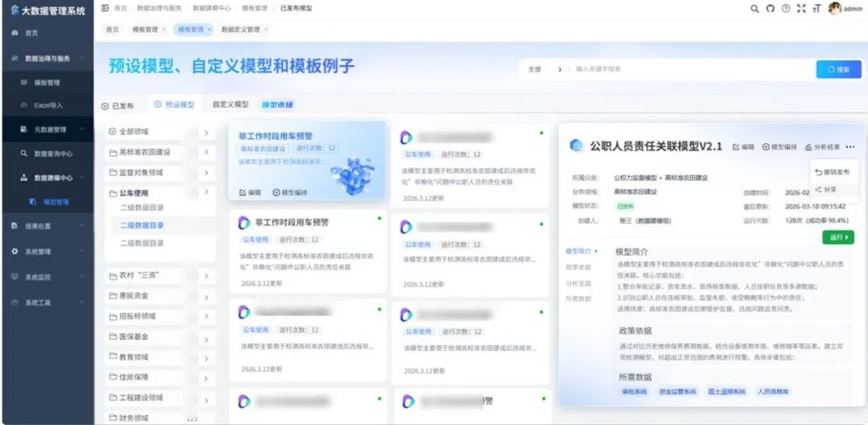Choose 分享 from the dropdown menu

826,190
